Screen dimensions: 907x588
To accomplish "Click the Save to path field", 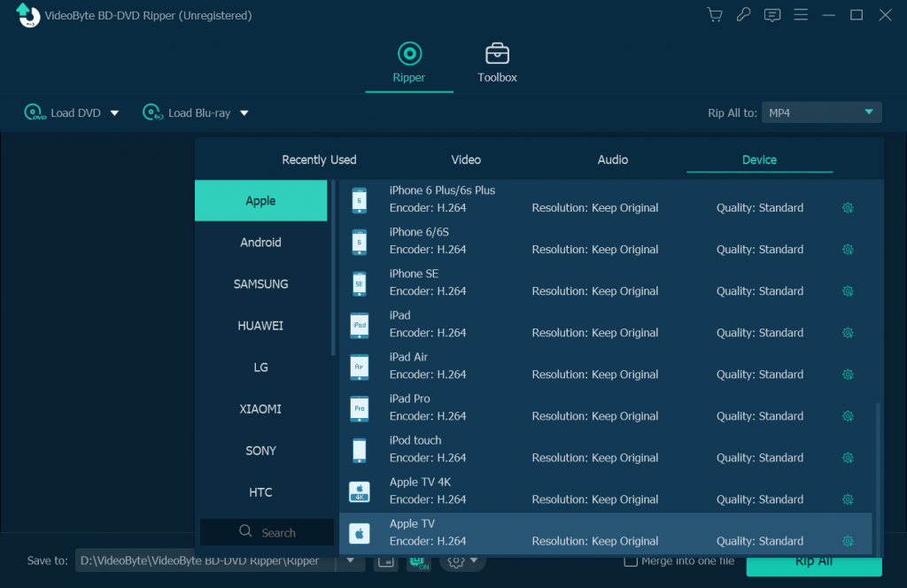I will (205, 561).
